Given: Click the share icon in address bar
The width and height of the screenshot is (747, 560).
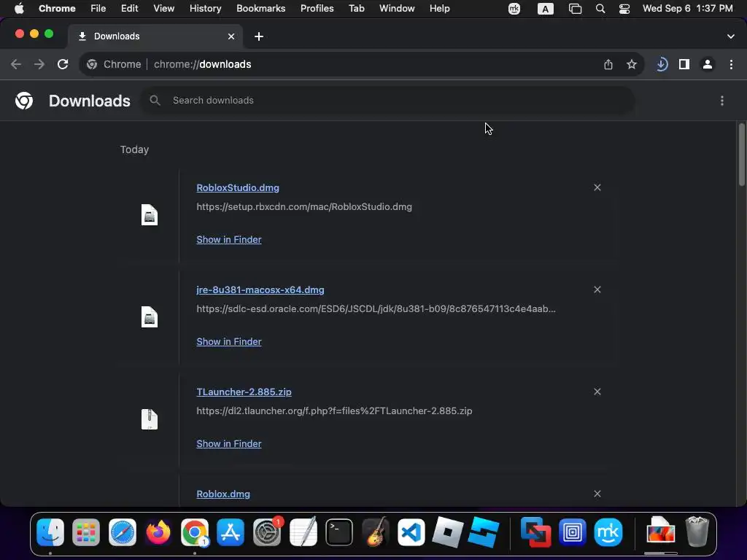Looking at the screenshot, I should click(608, 64).
